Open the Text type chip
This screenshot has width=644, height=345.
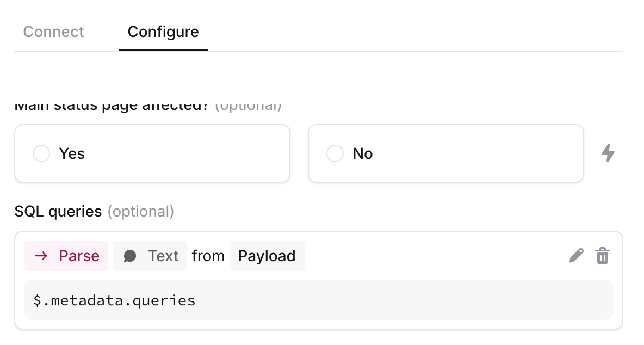pos(150,256)
